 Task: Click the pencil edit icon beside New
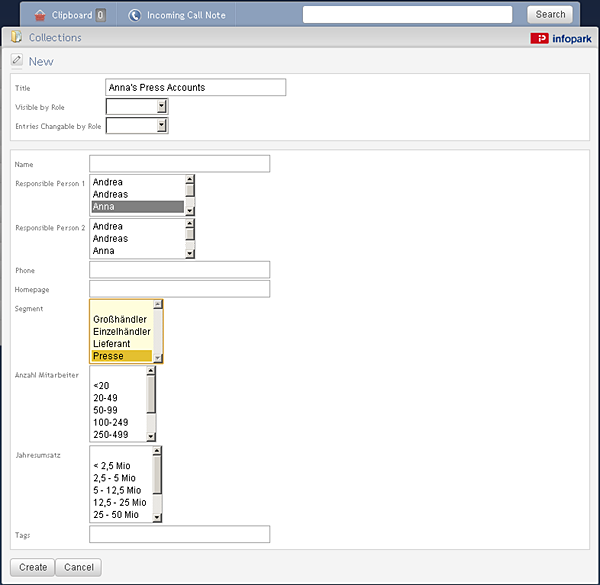point(16,60)
